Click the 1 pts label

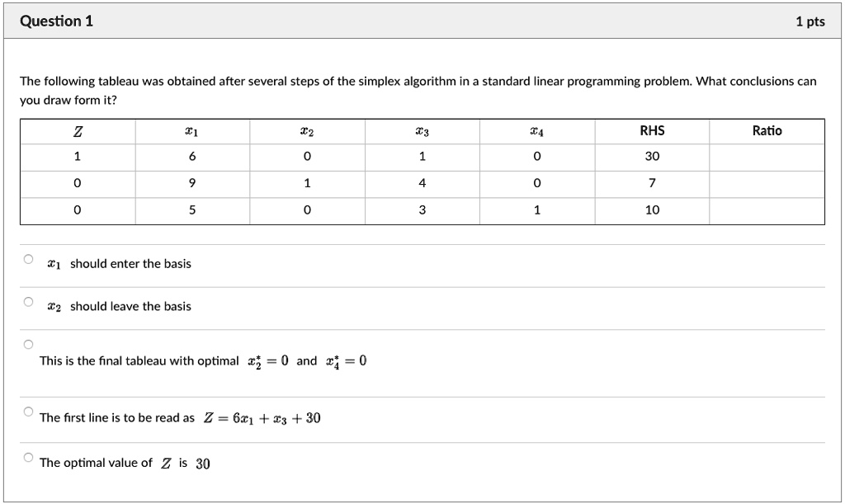[810, 21]
